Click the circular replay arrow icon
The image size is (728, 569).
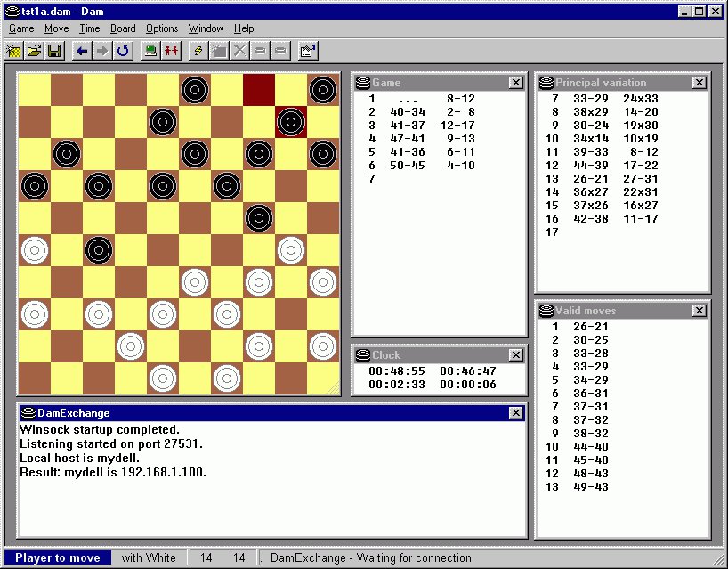[x=123, y=51]
